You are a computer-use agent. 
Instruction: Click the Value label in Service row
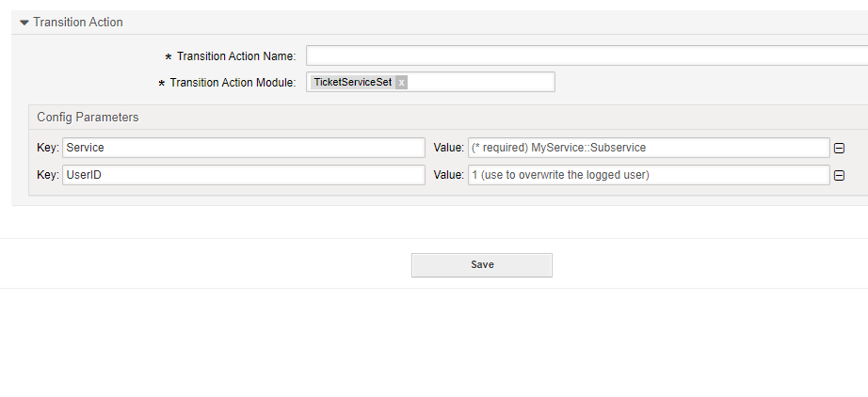448,148
